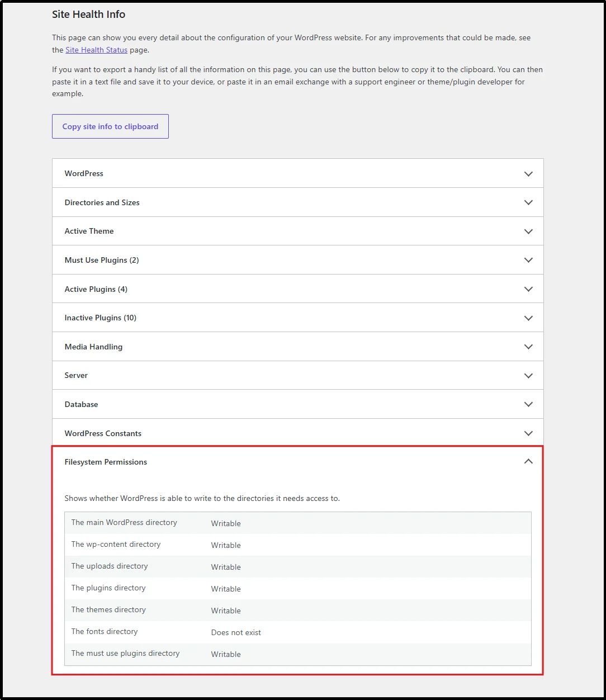The height and width of the screenshot is (700, 606).
Task: Click Writable value for must use plugins directory
Action: coord(226,654)
